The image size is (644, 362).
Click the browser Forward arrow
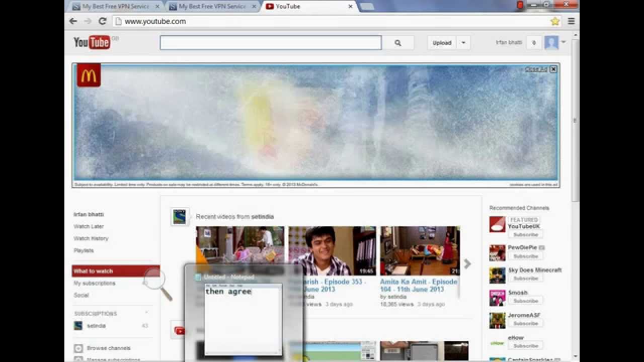coord(88,21)
